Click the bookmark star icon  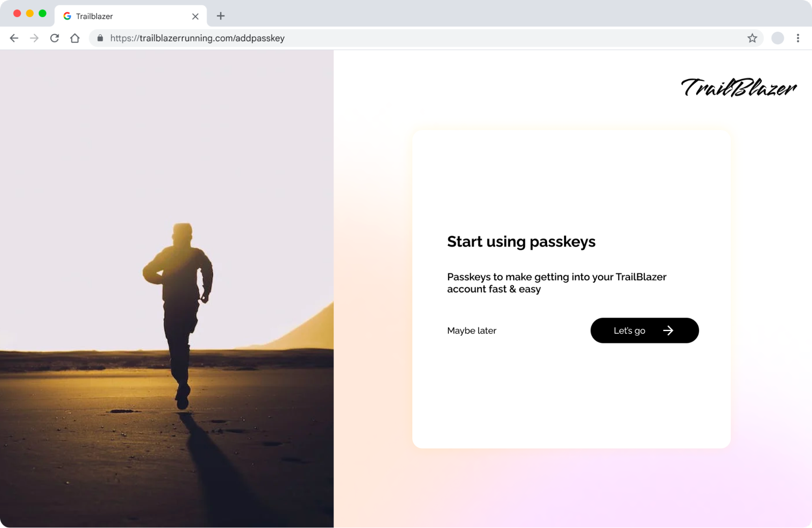pos(751,38)
